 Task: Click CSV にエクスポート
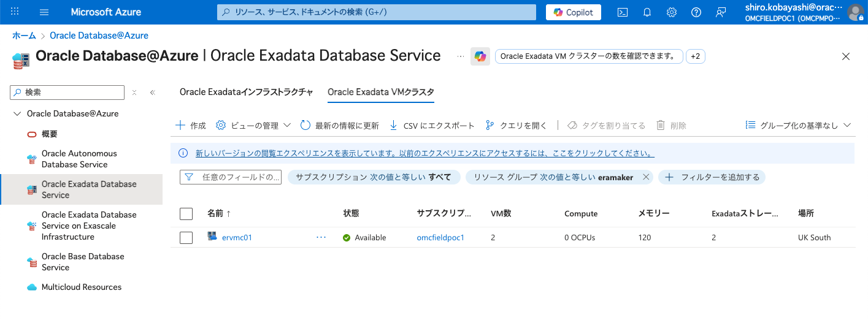tap(432, 125)
